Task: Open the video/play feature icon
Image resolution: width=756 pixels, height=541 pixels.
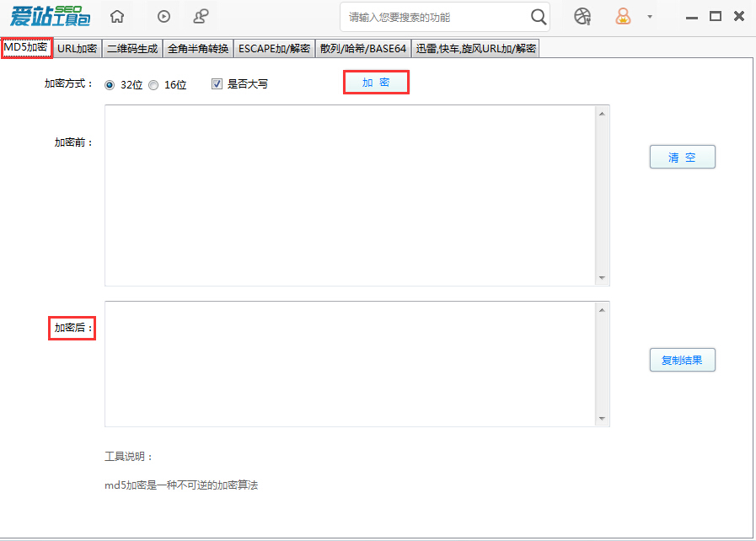Action: coord(163,16)
